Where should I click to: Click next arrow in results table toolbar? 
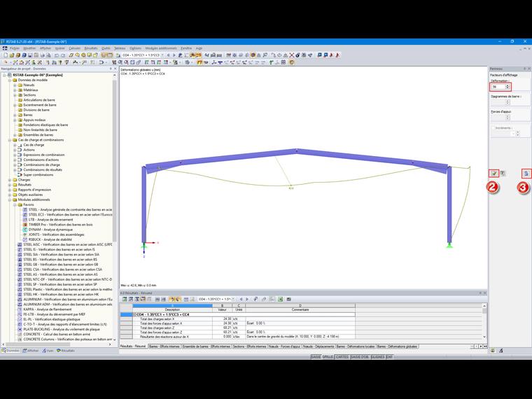click(247, 300)
